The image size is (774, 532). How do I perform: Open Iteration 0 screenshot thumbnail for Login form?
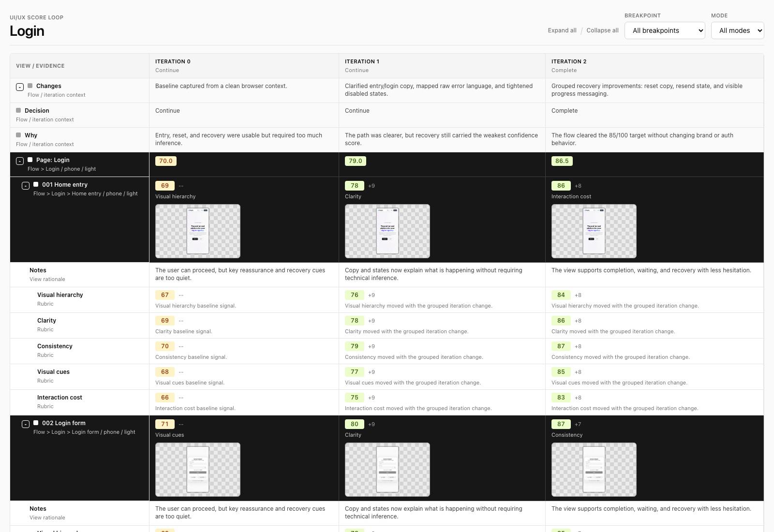[x=198, y=470]
